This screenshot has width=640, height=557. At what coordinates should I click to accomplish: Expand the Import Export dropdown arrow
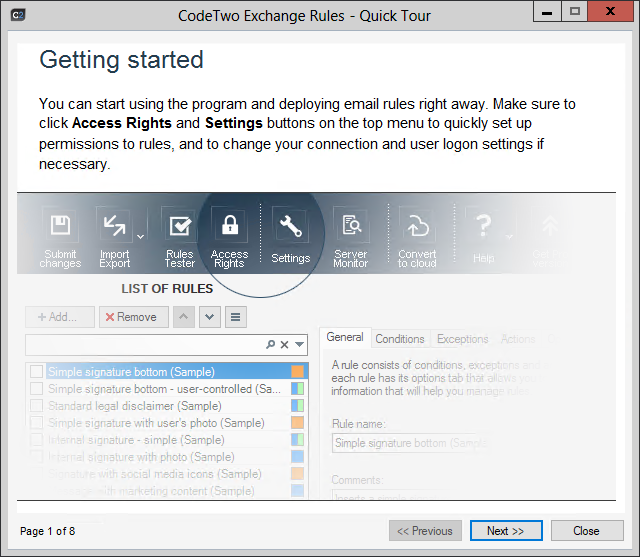140,237
